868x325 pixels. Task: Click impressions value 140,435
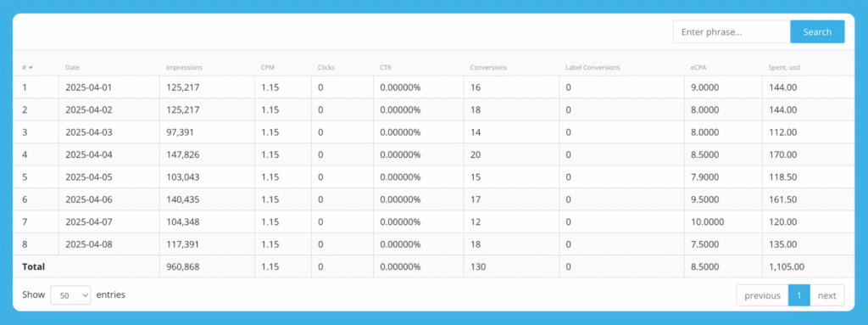[183, 199]
